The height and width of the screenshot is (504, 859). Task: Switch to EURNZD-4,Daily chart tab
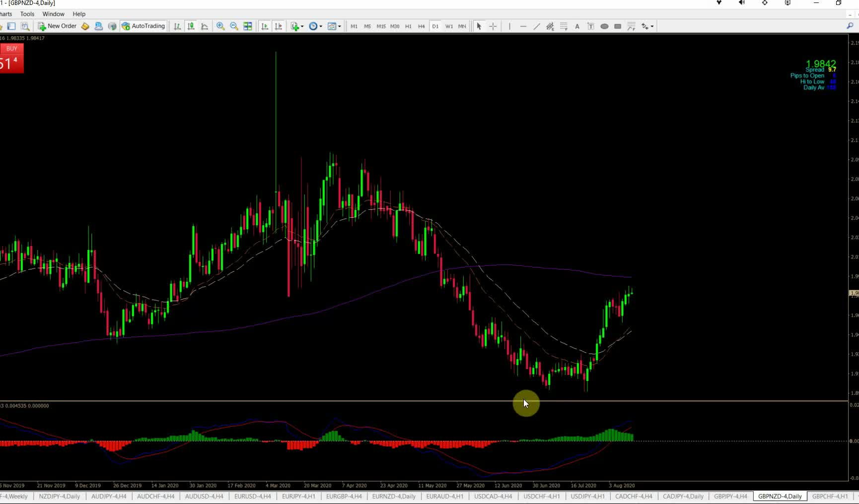(394, 496)
